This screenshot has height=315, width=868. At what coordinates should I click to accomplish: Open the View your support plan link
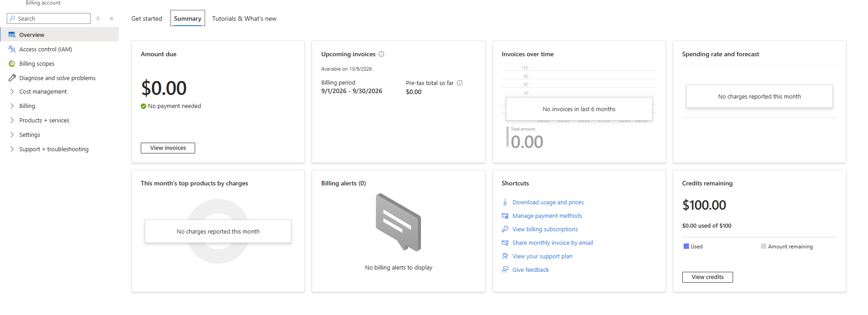(542, 256)
